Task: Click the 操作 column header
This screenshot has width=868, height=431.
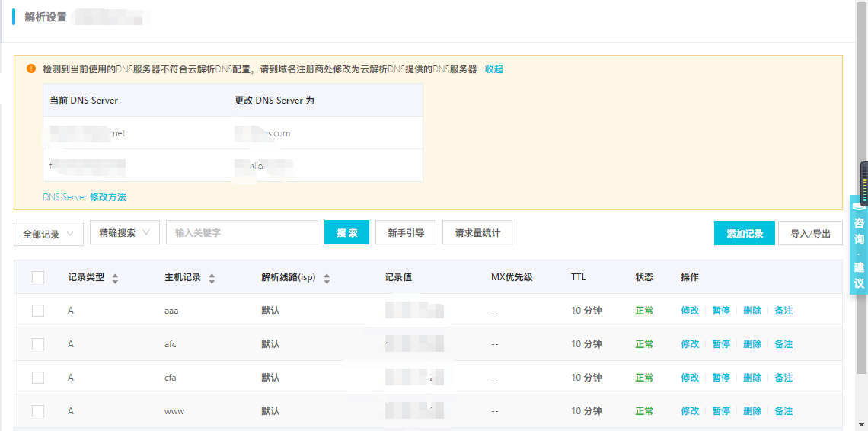Action: pyautogui.click(x=690, y=277)
